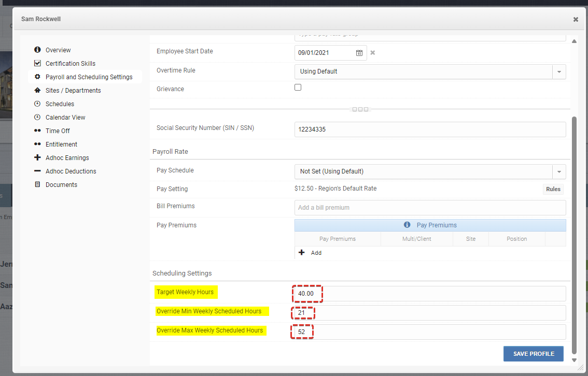Clear the Employee Start Date using the X
This screenshot has height=376, width=588.
[x=372, y=52]
